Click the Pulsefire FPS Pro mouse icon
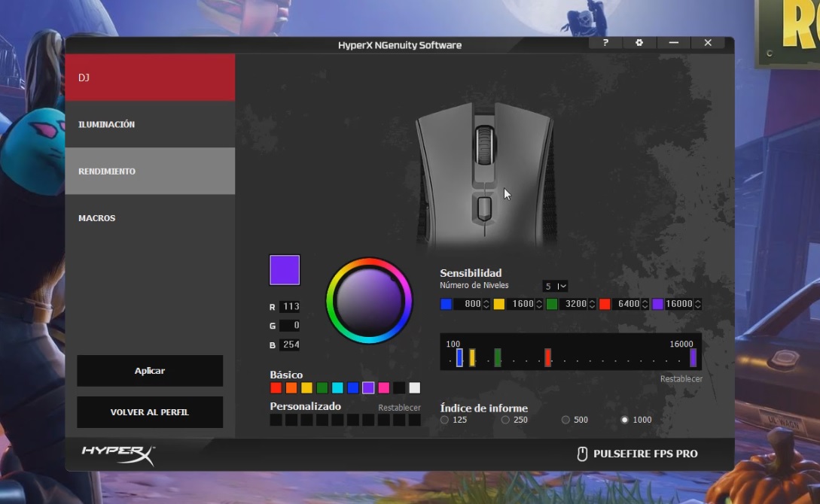 pyautogui.click(x=582, y=453)
